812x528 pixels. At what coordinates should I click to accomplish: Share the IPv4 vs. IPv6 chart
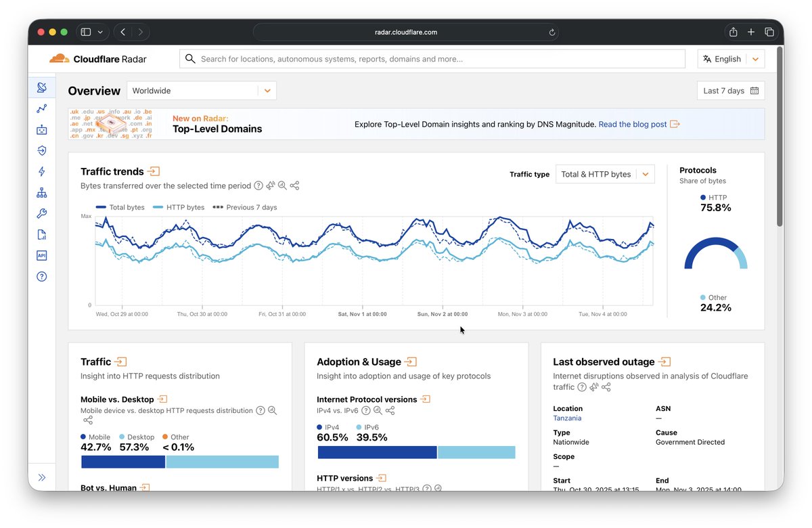pos(390,410)
